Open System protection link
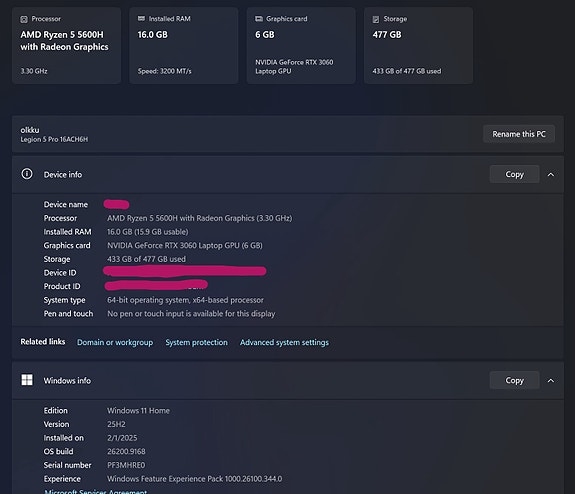Image resolution: width=575 pixels, height=494 pixels. 196,342
